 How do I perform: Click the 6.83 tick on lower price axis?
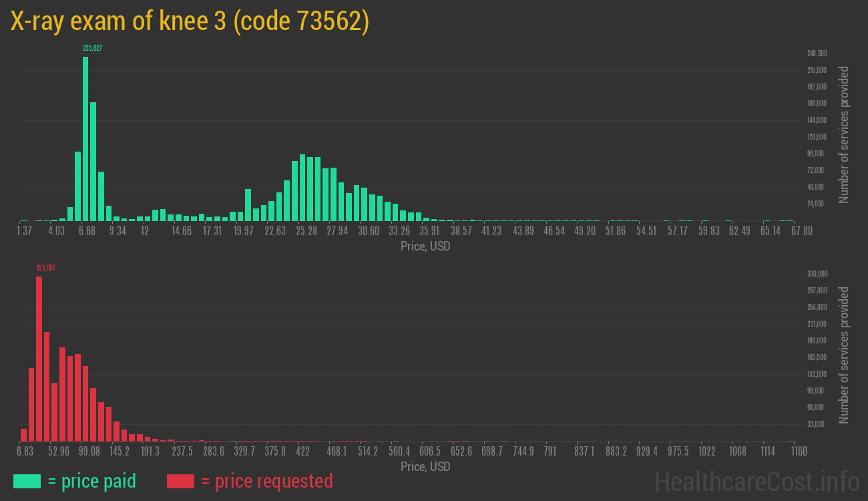[25, 452]
